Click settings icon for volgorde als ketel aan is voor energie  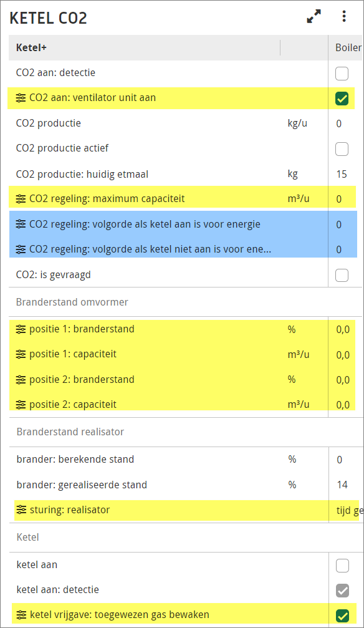click(21, 225)
